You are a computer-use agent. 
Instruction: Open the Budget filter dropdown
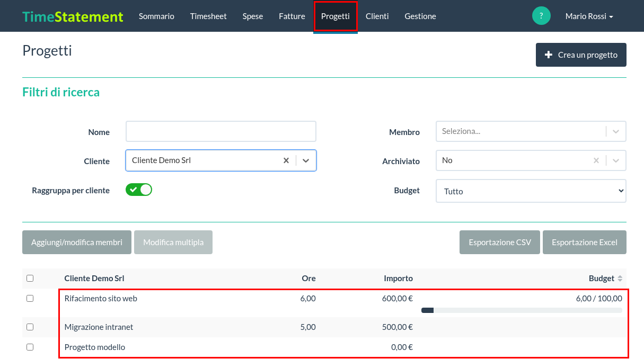click(x=531, y=191)
